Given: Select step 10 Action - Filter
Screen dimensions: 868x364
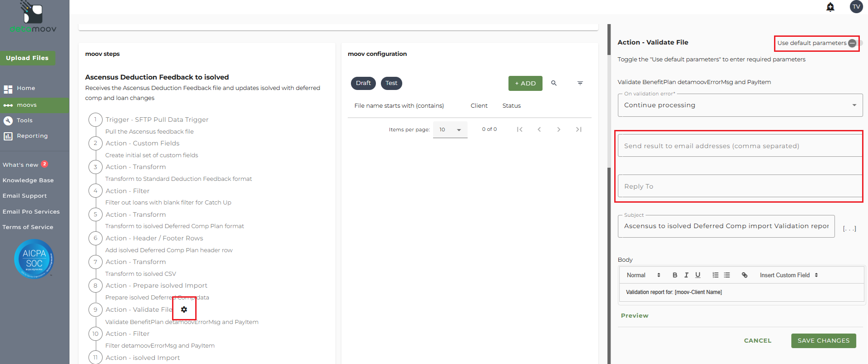Looking at the screenshot, I should tap(127, 334).
